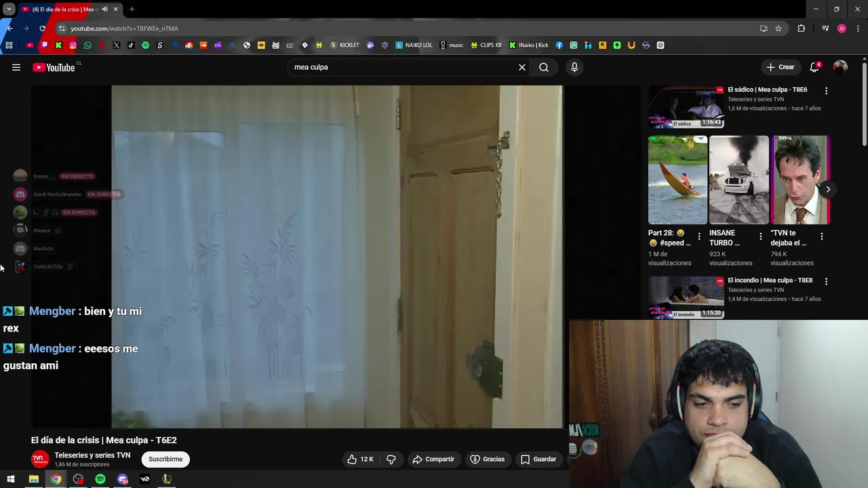
Task: Open options for INSANE TURBO short
Action: pos(760,237)
